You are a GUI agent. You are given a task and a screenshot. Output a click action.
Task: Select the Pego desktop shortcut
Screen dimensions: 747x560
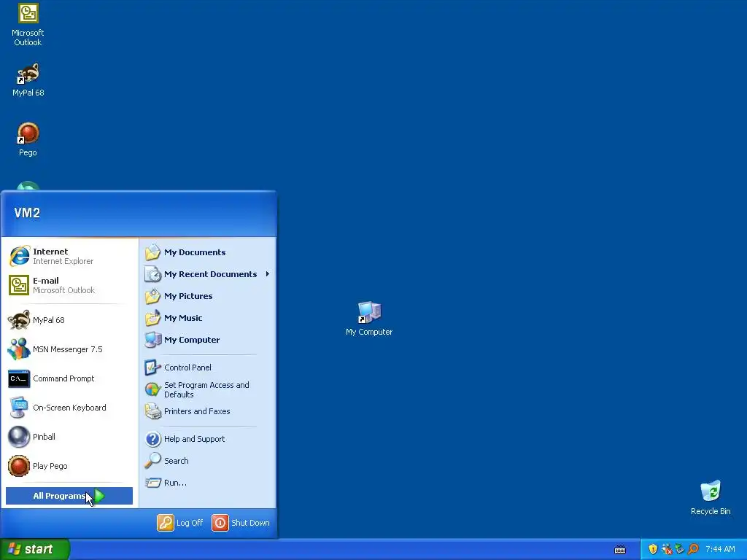click(x=28, y=140)
